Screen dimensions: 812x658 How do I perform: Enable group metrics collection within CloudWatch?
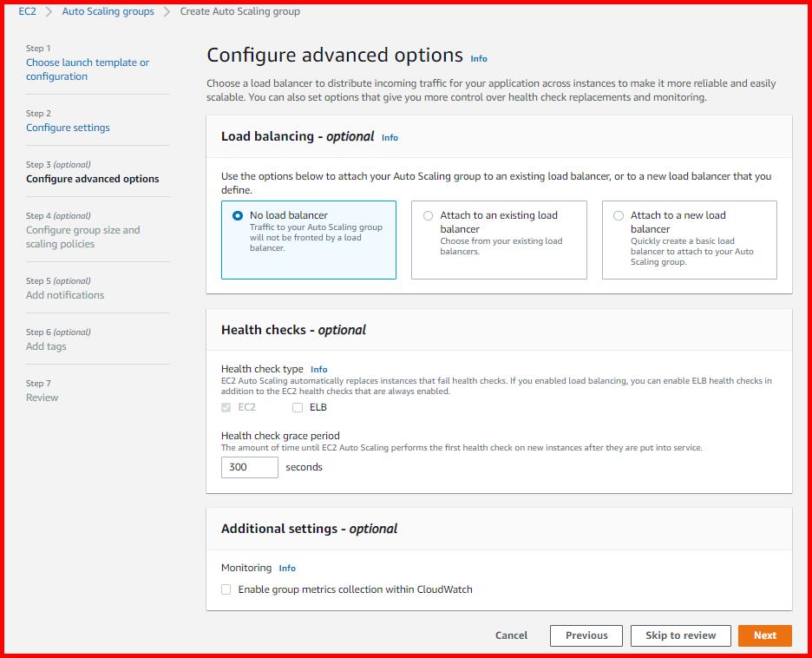click(x=226, y=589)
